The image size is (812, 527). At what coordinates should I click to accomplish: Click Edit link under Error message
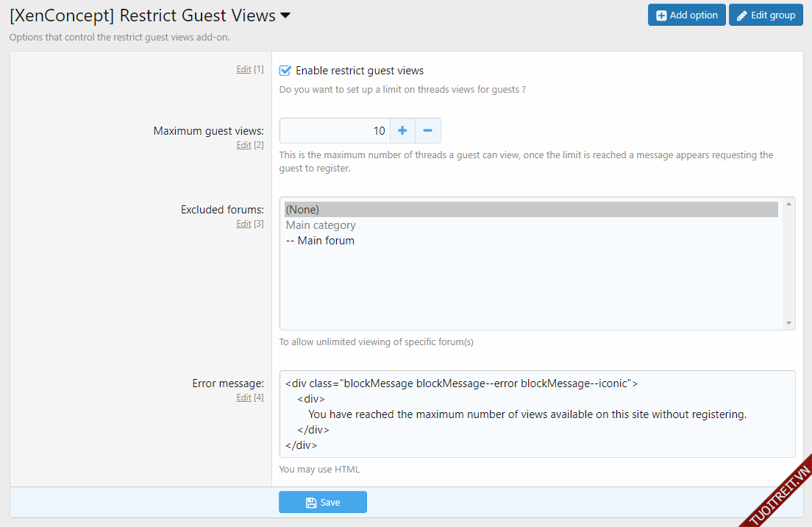[243, 397]
